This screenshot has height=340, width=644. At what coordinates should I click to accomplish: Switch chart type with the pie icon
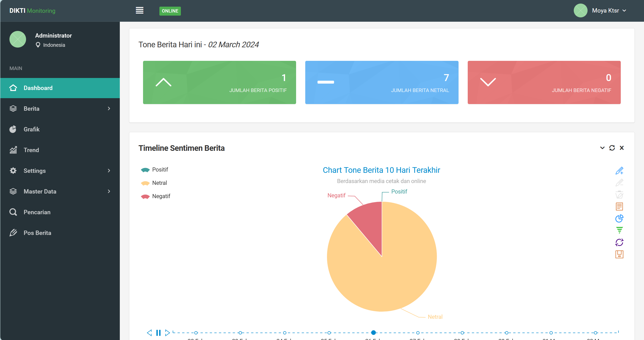[x=619, y=218]
